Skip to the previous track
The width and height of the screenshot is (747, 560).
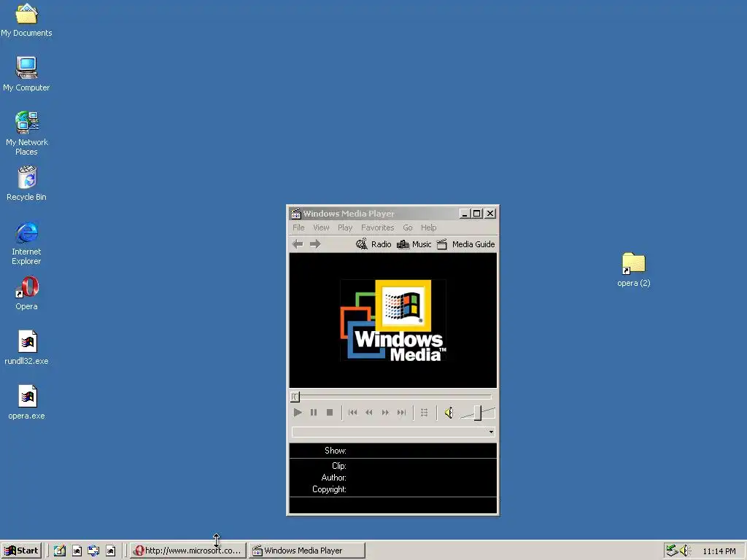tap(352, 413)
